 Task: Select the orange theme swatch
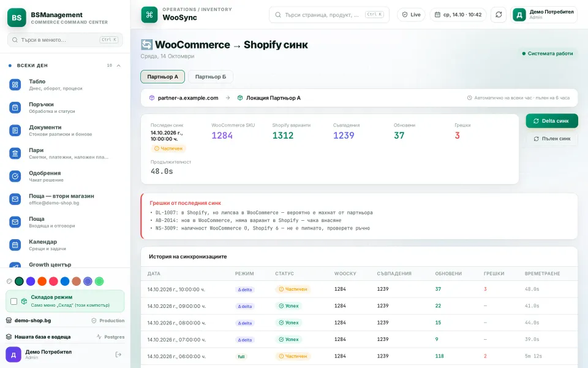[x=42, y=282]
